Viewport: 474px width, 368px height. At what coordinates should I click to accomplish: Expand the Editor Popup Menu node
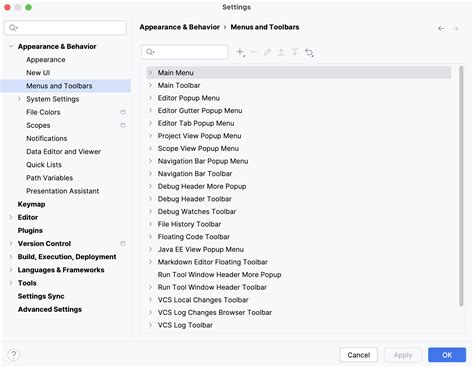(x=150, y=98)
